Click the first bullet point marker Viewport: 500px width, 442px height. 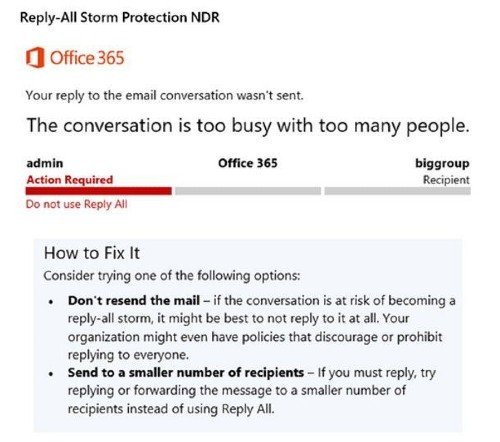click(51, 302)
